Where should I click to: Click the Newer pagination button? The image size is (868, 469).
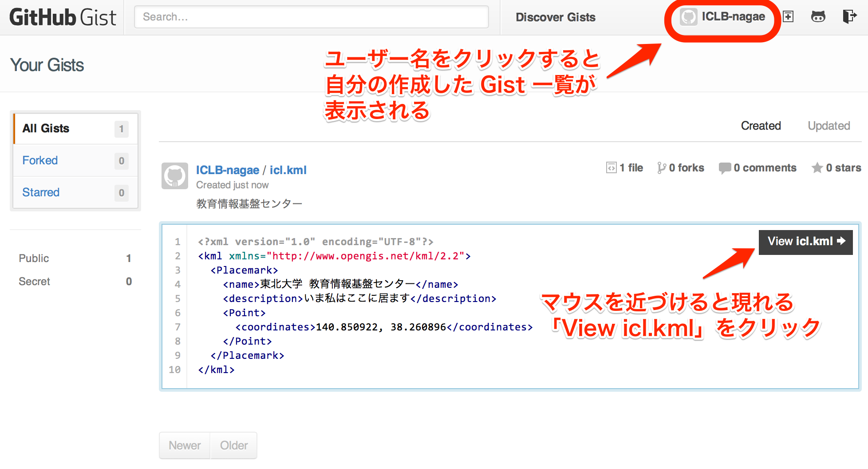185,445
